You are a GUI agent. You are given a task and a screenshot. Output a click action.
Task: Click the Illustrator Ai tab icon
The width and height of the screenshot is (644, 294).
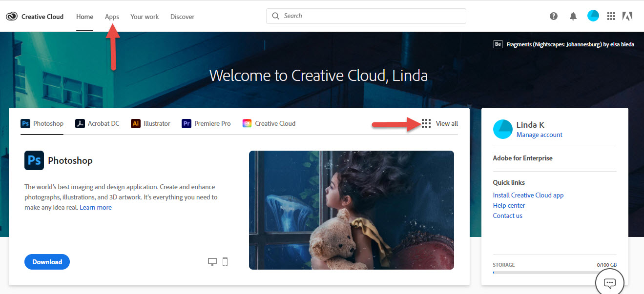[x=136, y=123]
